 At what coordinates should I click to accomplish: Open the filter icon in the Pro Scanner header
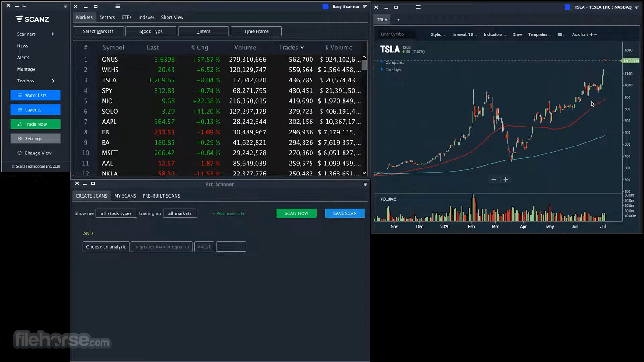365,184
